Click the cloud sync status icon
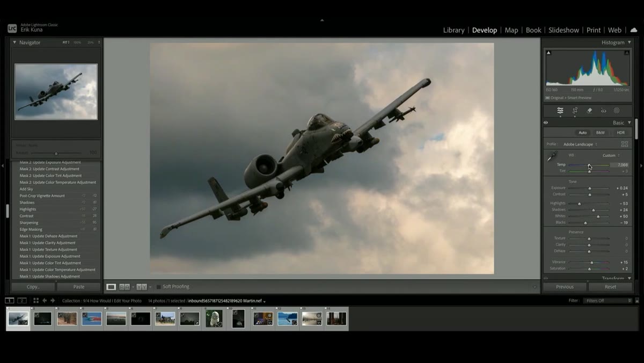The image size is (644, 363). [634, 30]
